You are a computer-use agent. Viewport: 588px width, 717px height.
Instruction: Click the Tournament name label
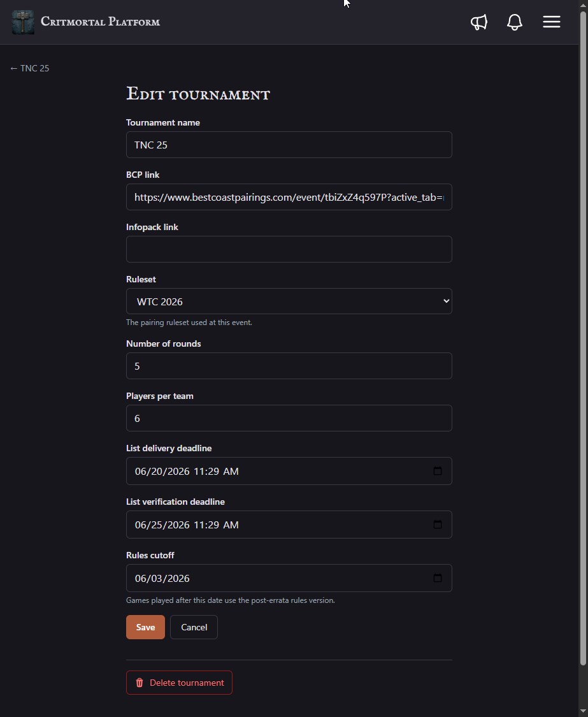(163, 122)
